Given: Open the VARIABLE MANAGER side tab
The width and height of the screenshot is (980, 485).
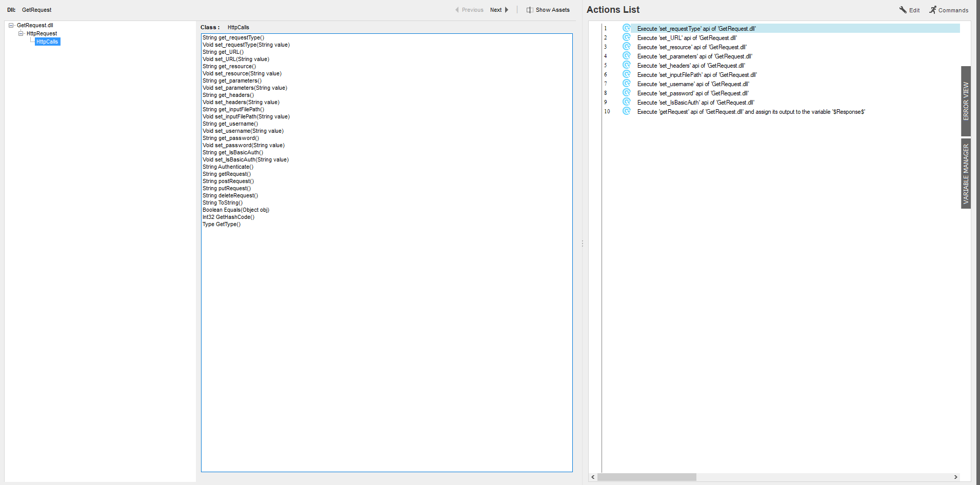Looking at the screenshot, I should [966, 174].
